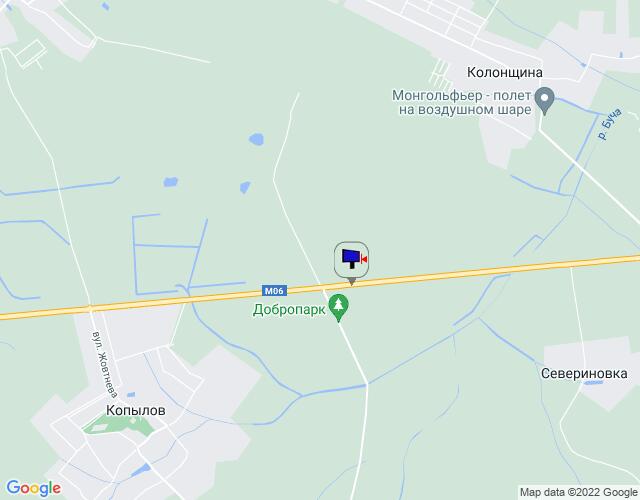Click the M06 highway shield badge
This screenshot has width=640, height=500.
274,291
